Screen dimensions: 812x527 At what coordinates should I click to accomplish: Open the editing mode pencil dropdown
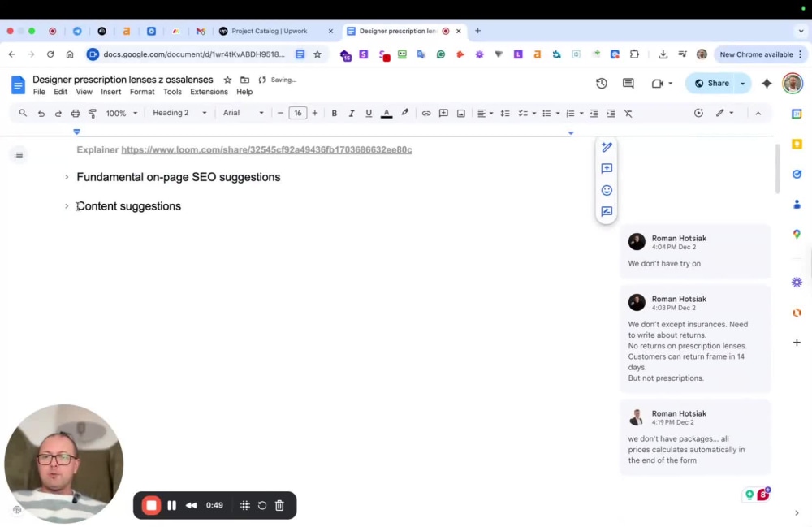[724, 113]
